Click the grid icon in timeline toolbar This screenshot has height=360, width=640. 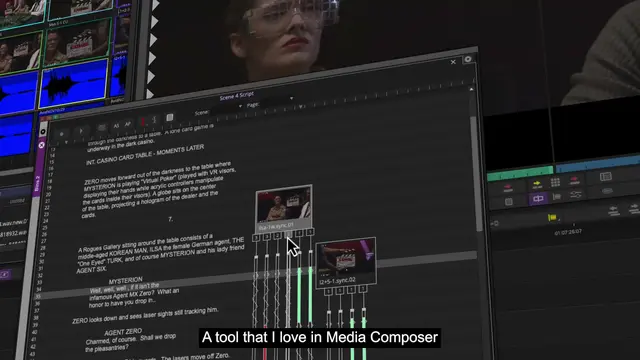(555, 182)
